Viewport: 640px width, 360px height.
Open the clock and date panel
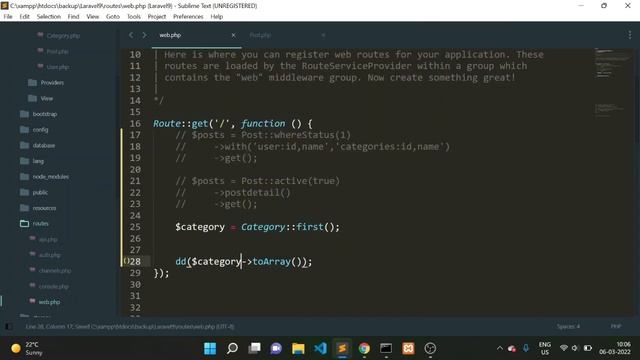pos(615,348)
